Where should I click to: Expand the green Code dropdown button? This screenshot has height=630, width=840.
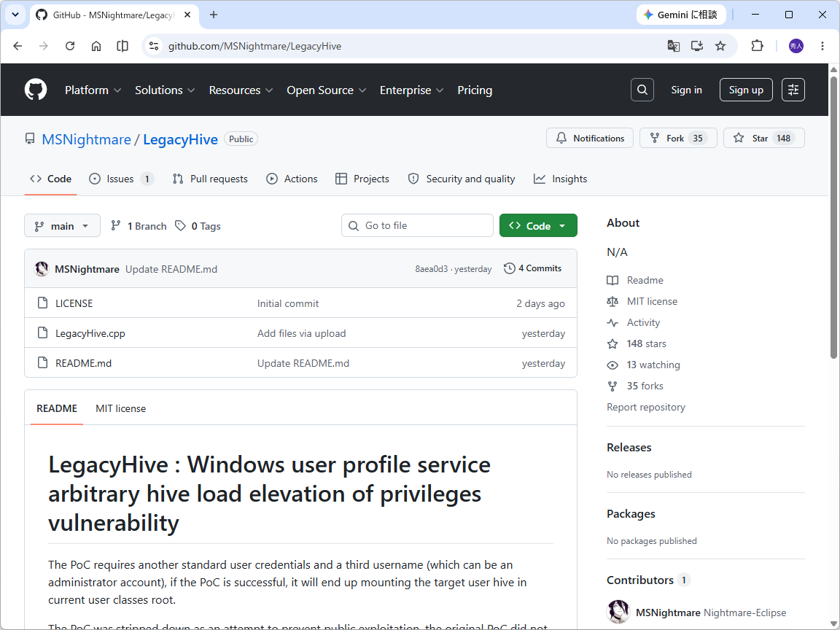point(538,225)
